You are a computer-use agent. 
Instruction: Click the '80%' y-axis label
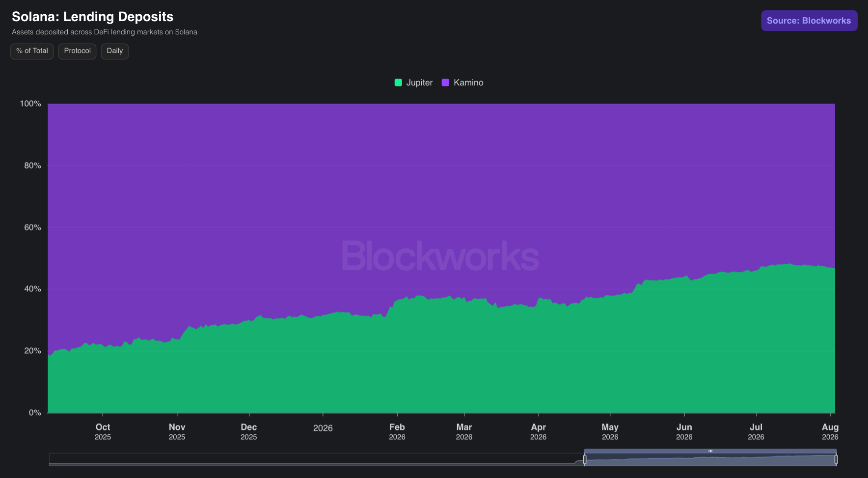point(33,166)
